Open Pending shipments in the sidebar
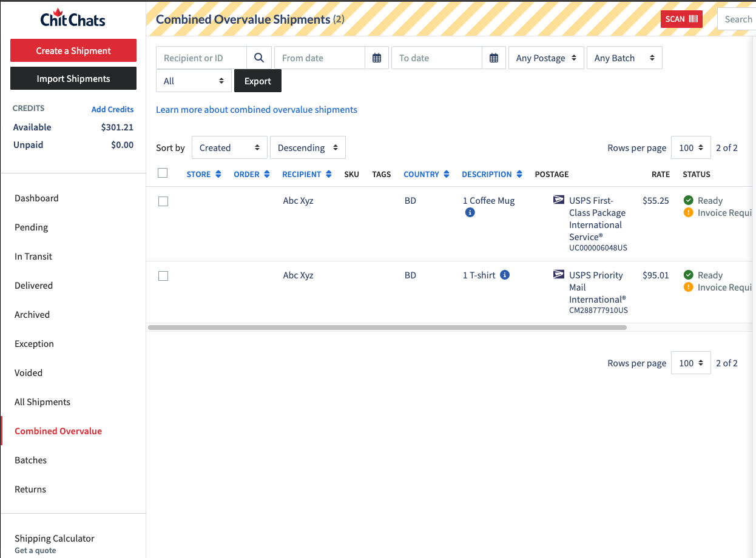 coord(32,227)
